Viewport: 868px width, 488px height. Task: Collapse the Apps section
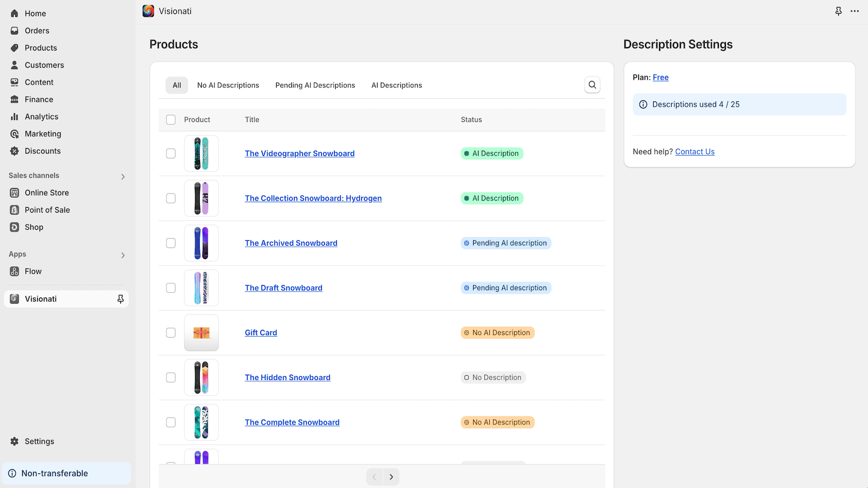pos(123,255)
